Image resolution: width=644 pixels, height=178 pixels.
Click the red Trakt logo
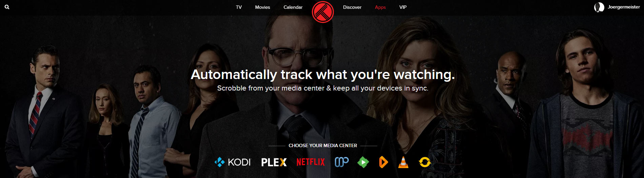323,12
